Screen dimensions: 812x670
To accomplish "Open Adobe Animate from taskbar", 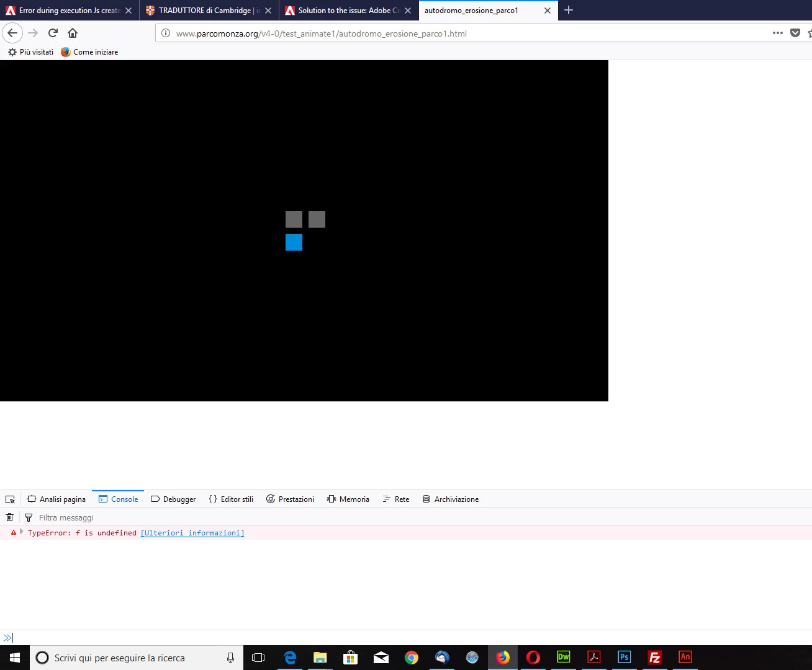I will [685, 657].
